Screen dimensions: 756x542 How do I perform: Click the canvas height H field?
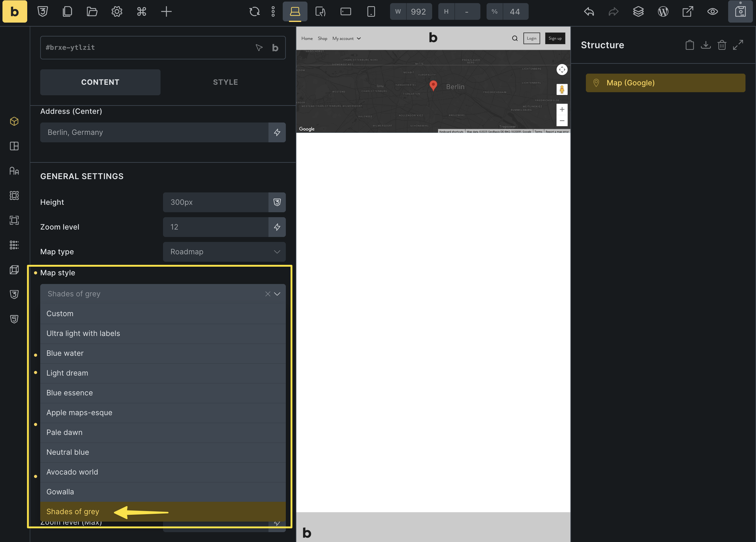click(467, 12)
